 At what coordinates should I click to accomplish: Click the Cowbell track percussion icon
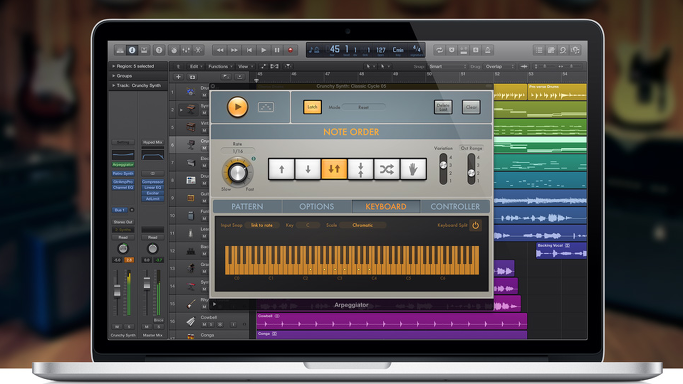click(x=190, y=321)
